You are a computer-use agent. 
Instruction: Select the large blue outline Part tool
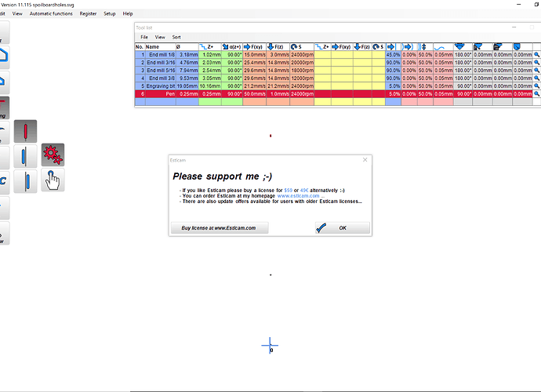coord(3,56)
